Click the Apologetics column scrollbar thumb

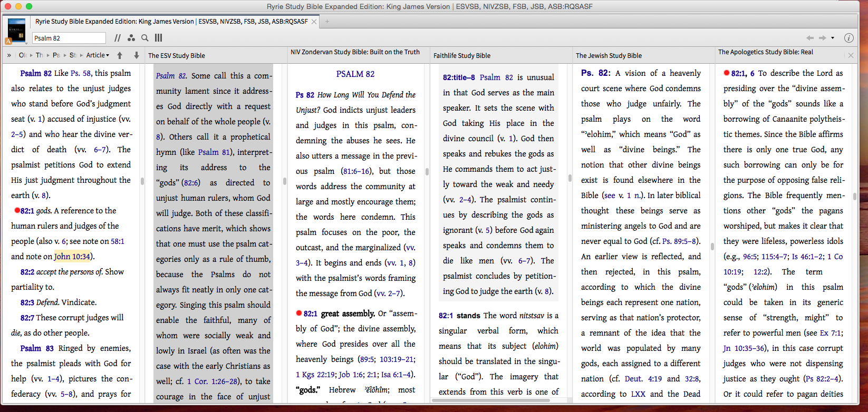854,196
